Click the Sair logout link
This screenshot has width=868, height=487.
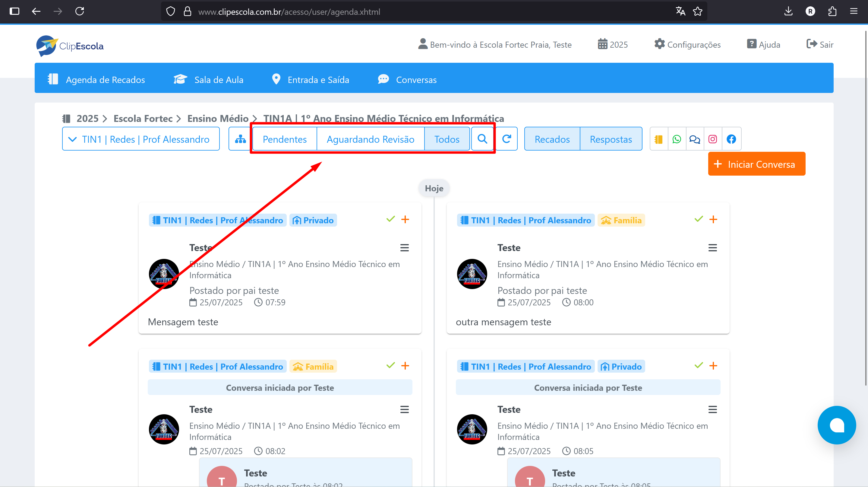pyautogui.click(x=820, y=45)
